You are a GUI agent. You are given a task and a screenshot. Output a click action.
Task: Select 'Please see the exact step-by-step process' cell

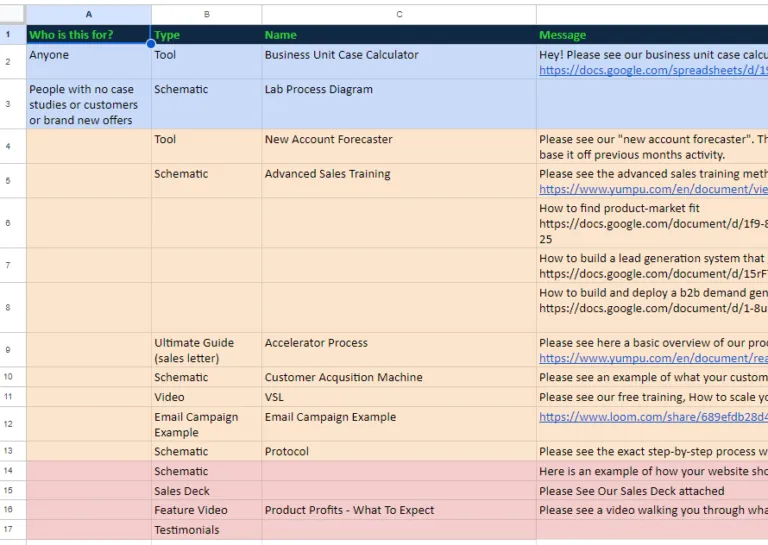[652, 451]
